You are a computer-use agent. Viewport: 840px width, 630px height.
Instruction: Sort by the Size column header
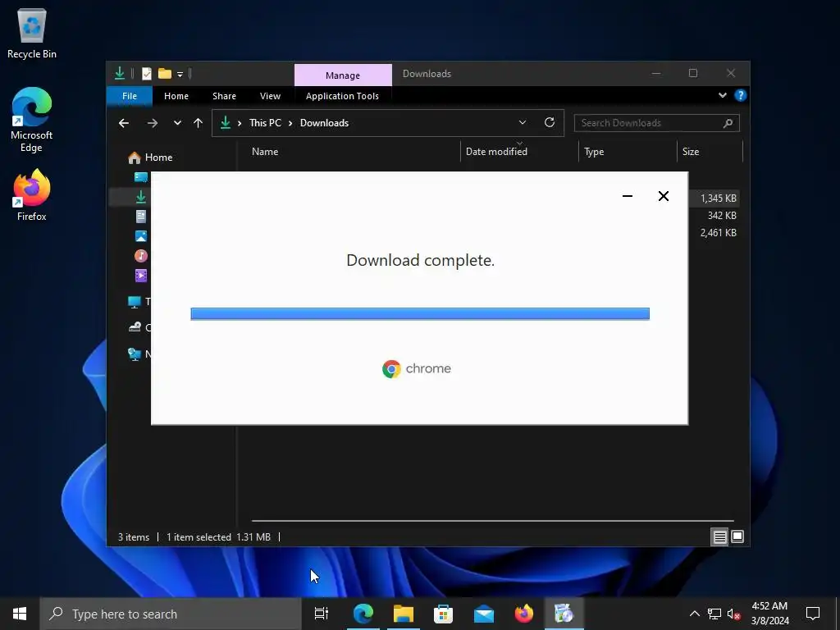pos(710,152)
